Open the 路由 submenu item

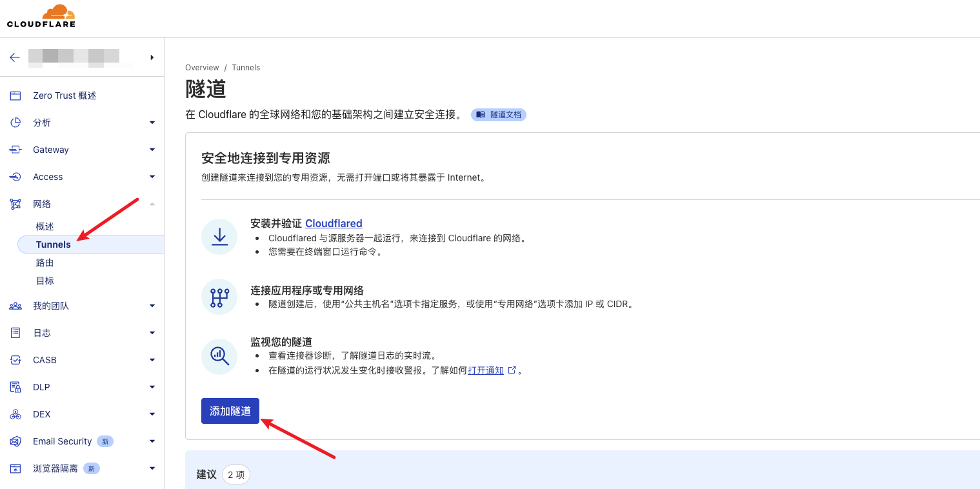tap(45, 263)
